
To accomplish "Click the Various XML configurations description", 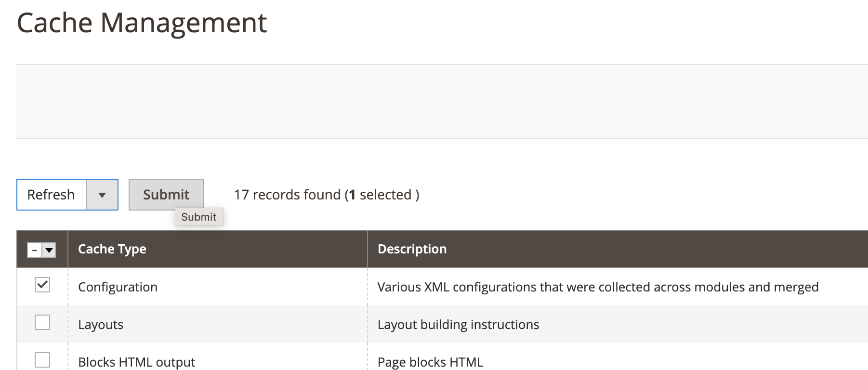I will pos(599,287).
